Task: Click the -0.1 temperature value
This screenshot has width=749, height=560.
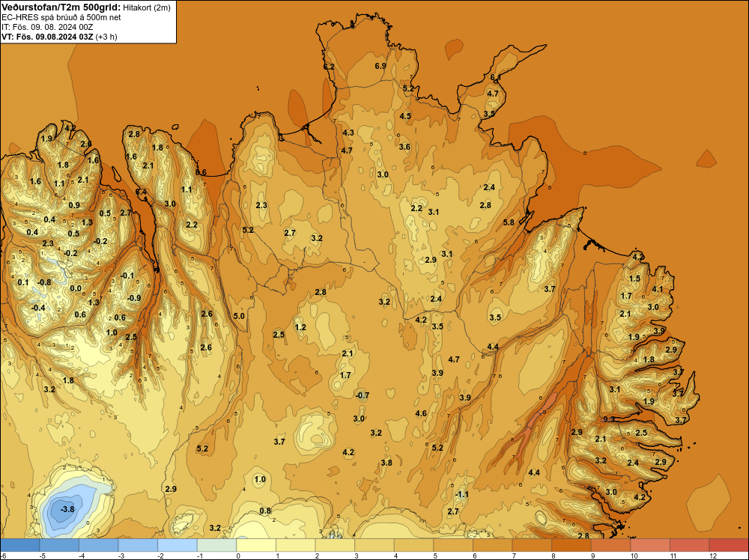Action: [x=127, y=276]
